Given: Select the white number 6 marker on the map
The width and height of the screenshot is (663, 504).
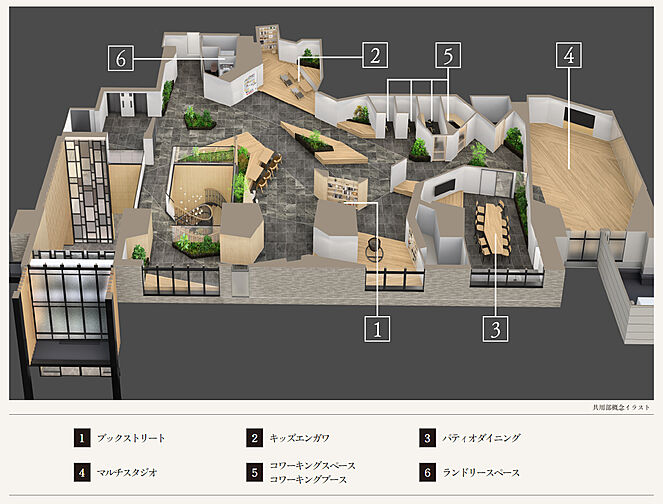Looking at the screenshot, I should [x=122, y=58].
